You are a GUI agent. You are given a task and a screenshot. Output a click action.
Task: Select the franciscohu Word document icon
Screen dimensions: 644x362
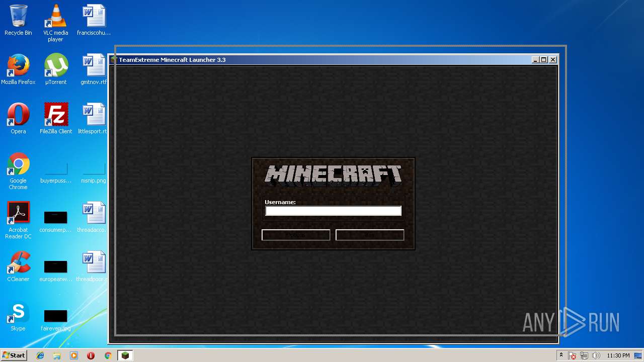(x=94, y=20)
